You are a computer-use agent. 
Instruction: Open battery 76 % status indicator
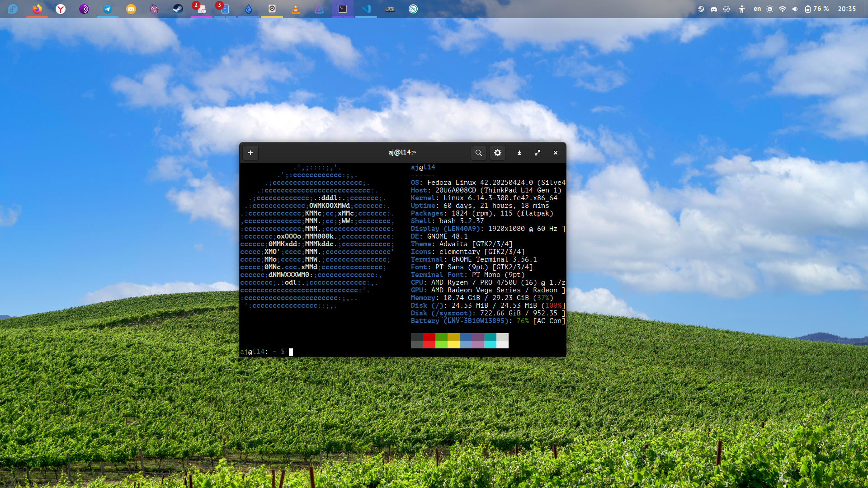point(817,9)
